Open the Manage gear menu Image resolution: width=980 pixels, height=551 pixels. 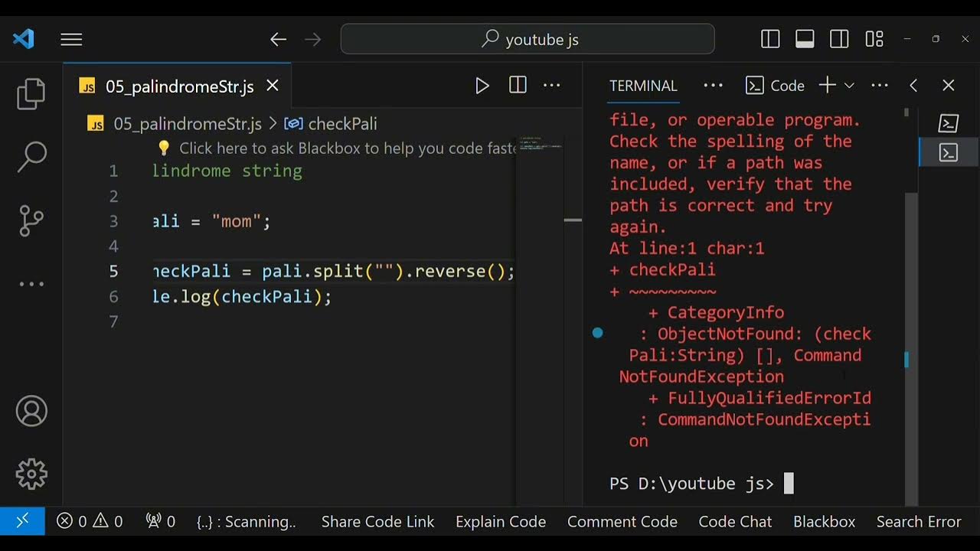(x=31, y=474)
